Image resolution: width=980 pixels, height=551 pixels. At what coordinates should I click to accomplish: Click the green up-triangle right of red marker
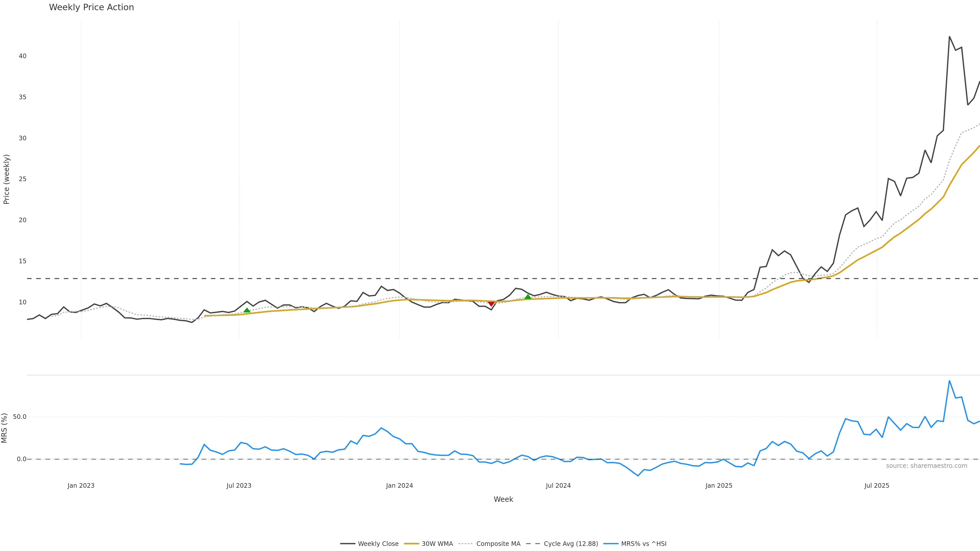(x=528, y=297)
